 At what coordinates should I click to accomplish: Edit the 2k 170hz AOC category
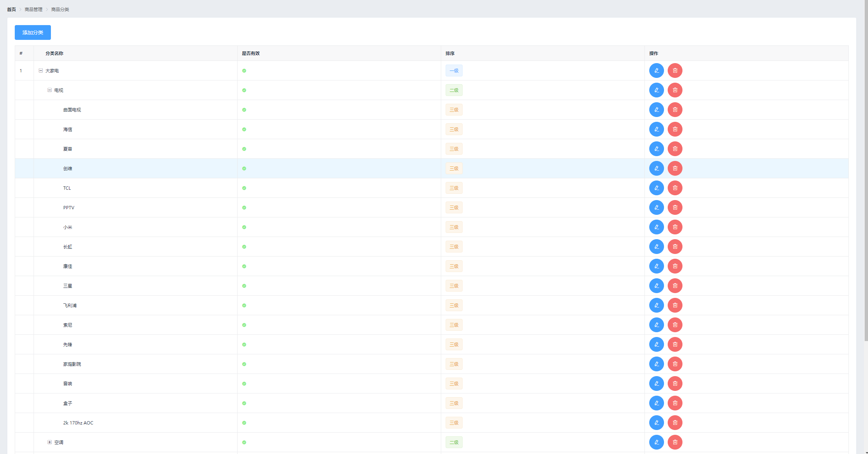coord(657,423)
